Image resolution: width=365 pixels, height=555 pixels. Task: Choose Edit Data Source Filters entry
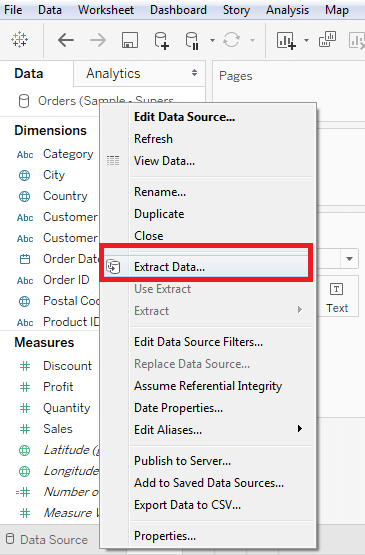[x=198, y=342]
